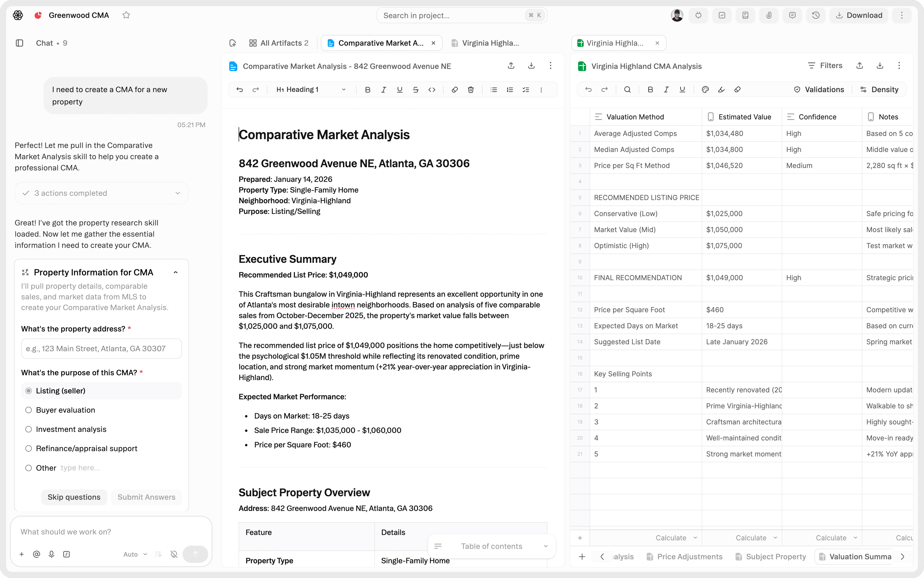924x578 pixels.
Task: Open the Heading 1 style dropdown
Action: (x=310, y=90)
